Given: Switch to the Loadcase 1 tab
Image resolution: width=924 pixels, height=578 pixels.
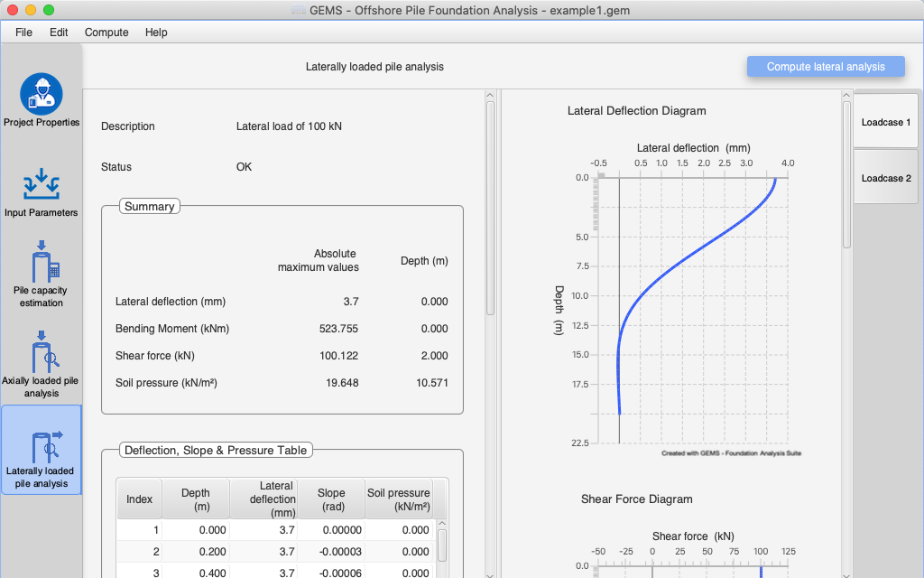Looking at the screenshot, I should pos(885,122).
